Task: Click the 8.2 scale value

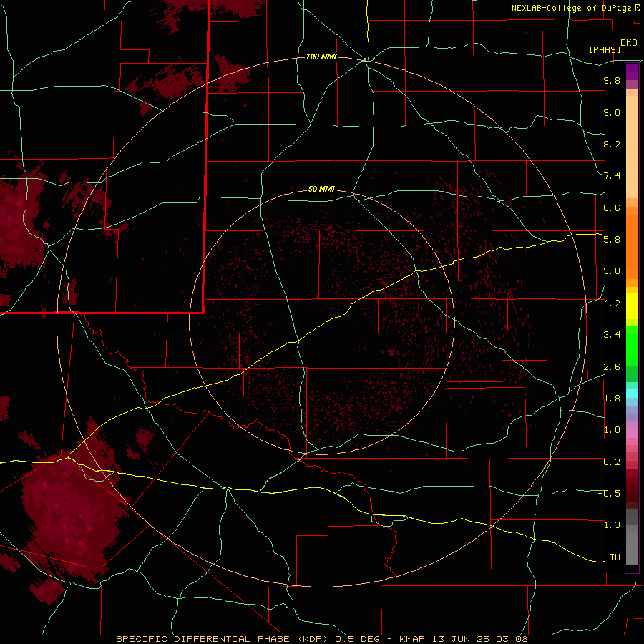Action: click(612, 144)
